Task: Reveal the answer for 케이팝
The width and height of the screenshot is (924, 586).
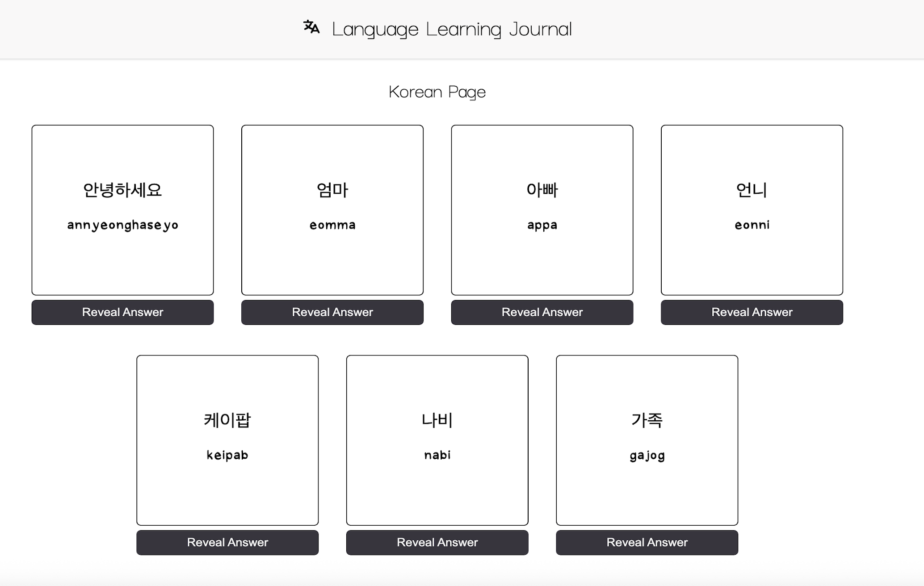Action: tap(227, 542)
